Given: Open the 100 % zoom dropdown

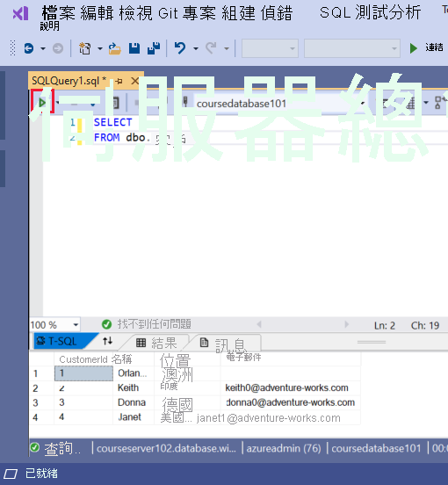Looking at the screenshot, I should click(54, 325).
